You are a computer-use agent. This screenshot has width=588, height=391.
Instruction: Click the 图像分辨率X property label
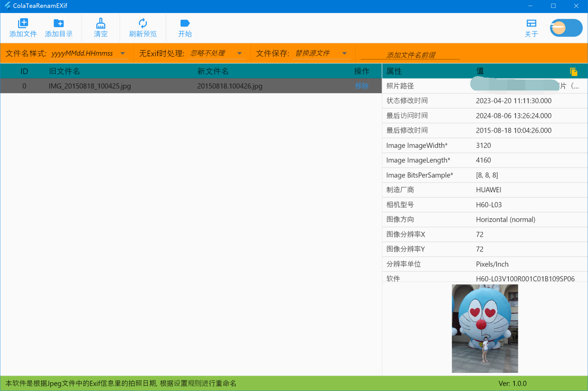(406, 235)
